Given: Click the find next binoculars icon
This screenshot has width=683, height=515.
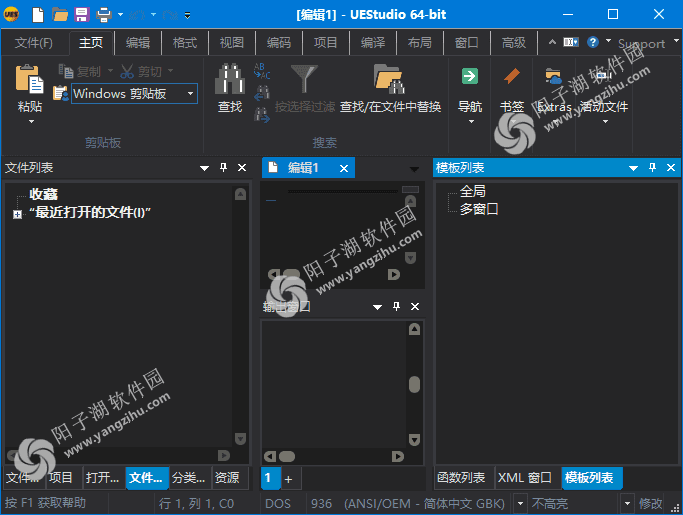Looking at the screenshot, I should 262,115.
